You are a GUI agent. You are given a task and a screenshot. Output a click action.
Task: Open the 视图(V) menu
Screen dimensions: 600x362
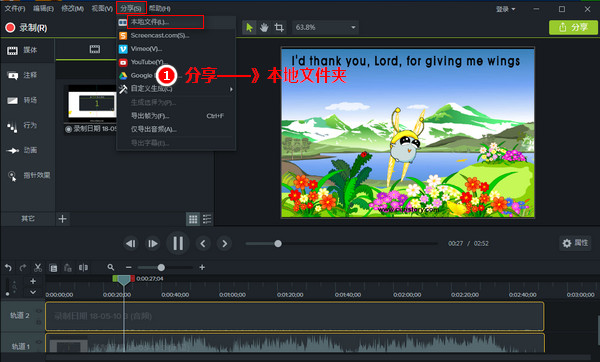tap(102, 8)
